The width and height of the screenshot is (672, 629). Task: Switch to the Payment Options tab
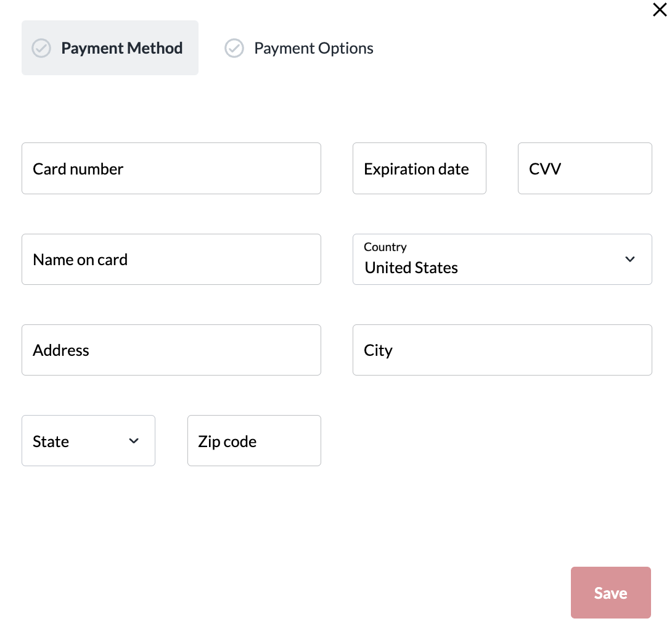(x=299, y=48)
